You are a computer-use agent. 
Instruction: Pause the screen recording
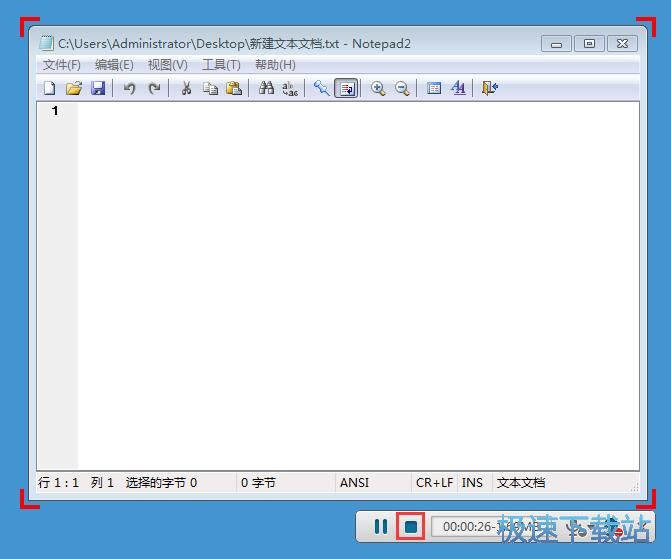(x=380, y=526)
